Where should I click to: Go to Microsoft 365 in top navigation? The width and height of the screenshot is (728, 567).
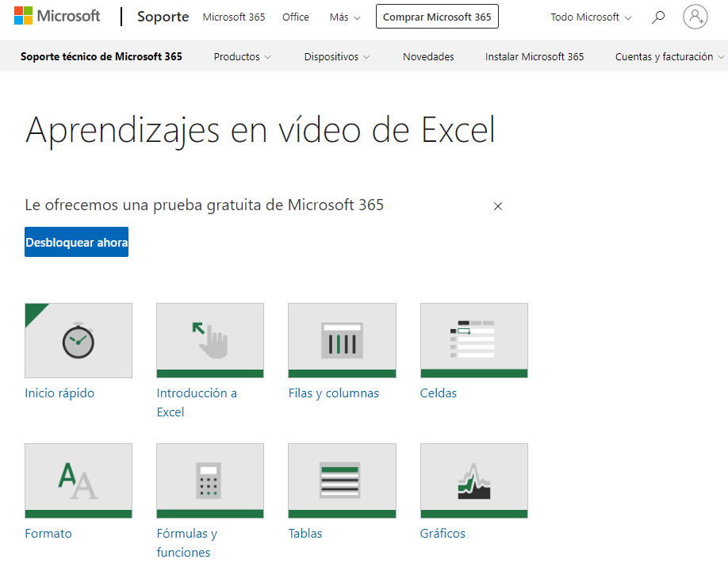click(233, 17)
